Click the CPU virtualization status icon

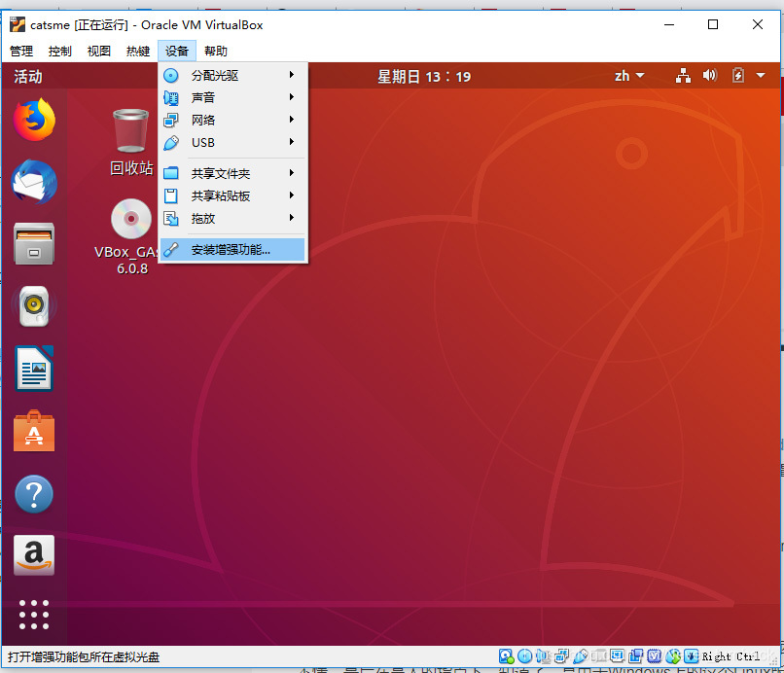[654, 656]
